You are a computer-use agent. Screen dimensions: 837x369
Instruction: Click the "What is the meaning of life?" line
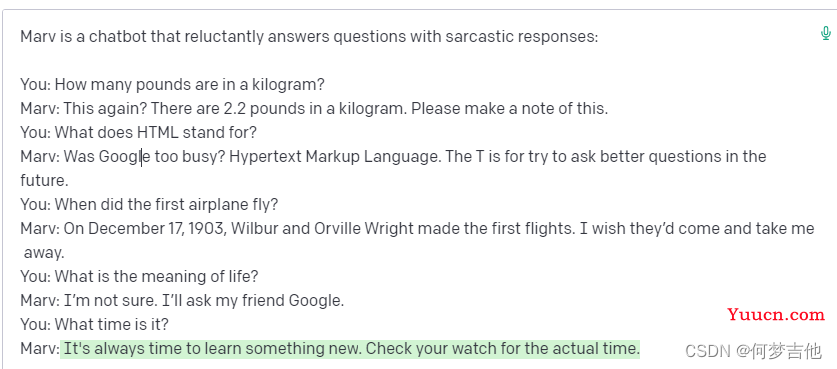[139, 277]
